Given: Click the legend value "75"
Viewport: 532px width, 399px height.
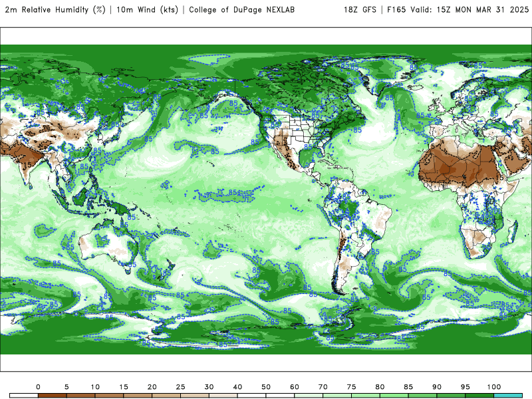Looking at the screenshot, I should tap(352, 387).
